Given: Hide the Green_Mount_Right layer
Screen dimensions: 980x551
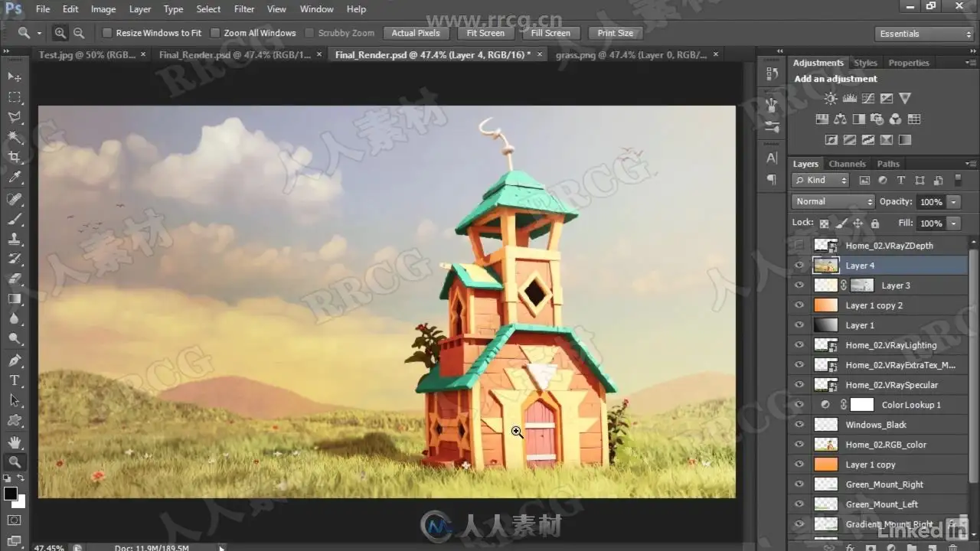Looking at the screenshot, I should click(799, 484).
